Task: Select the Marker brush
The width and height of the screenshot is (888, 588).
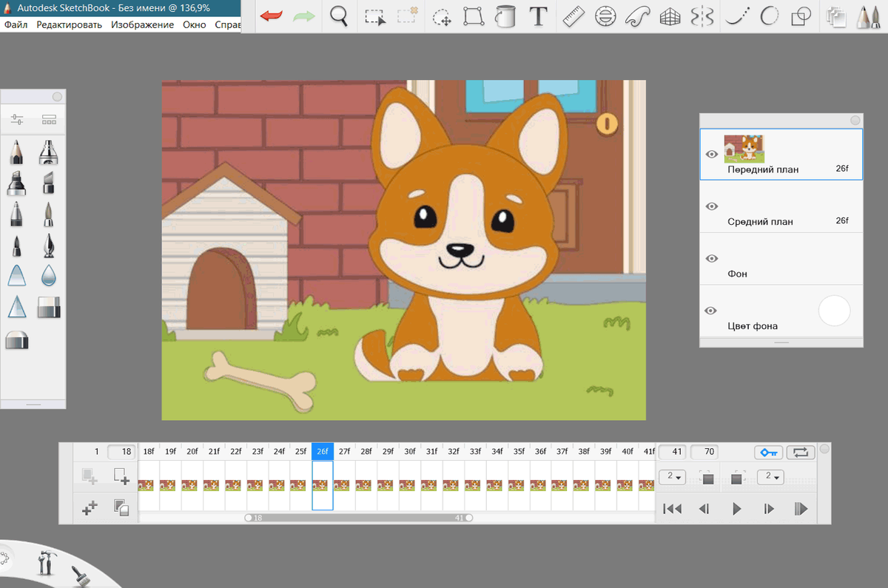Action: 18,183
